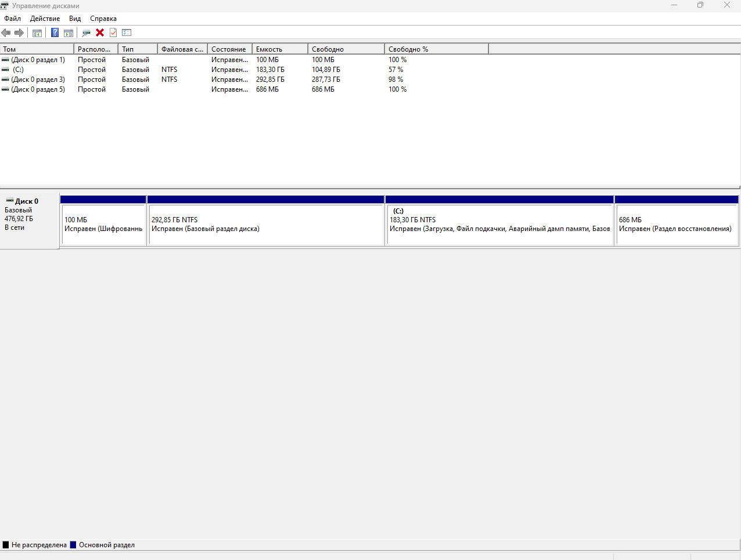Image resolution: width=741 pixels, height=560 pixels.
Task: Open the Файл menu
Action: coord(12,19)
